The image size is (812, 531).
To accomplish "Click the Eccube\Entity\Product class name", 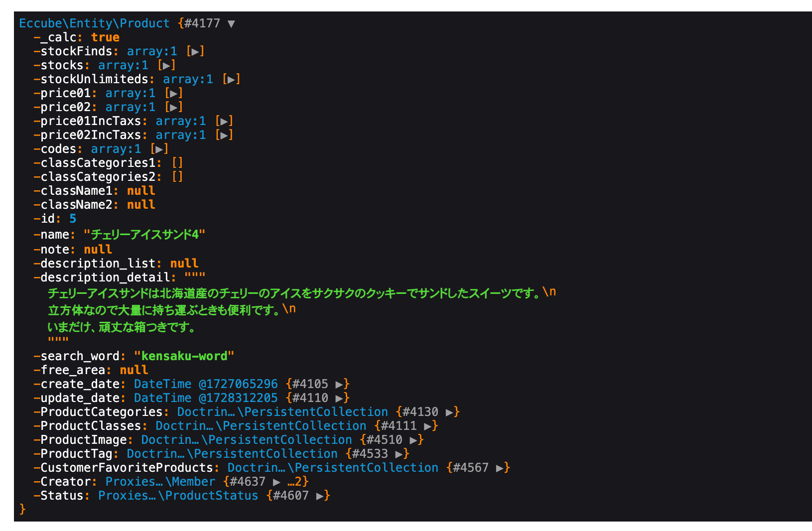I will pyautogui.click(x=94, y=23).
